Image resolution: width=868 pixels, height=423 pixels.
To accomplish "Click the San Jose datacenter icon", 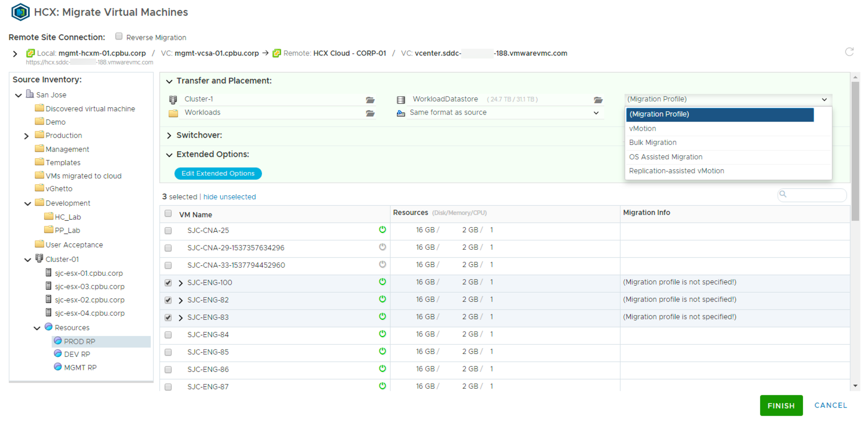I will pyautogui.click(x=30, y=94).
